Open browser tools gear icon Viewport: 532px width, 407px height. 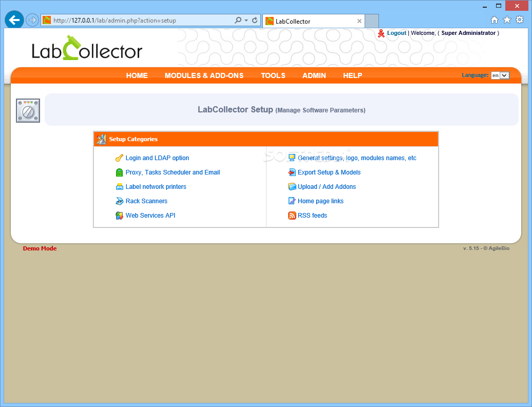point(520,20)
